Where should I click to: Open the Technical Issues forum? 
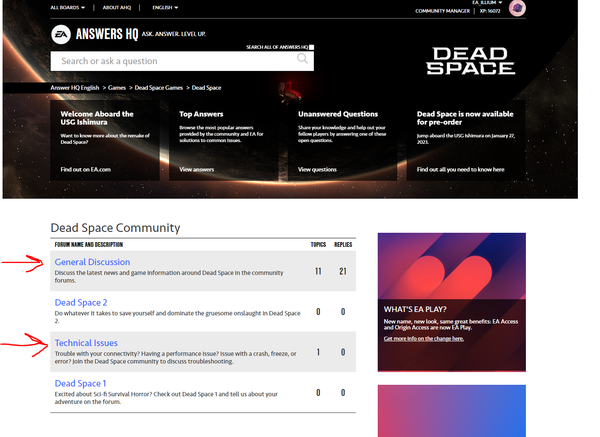click(86, 343)
